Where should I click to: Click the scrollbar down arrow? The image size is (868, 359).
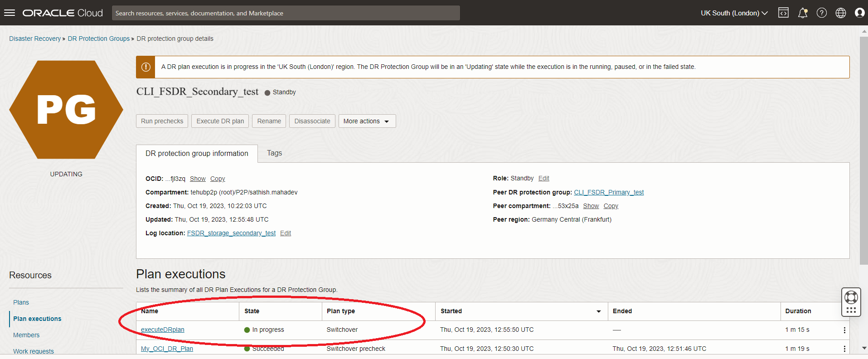(864, 348)
